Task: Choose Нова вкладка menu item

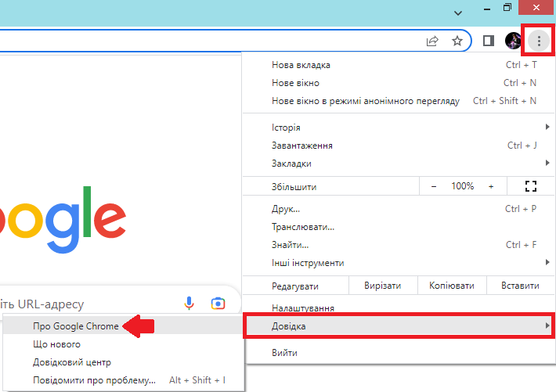Action: (x=301, y=65)
